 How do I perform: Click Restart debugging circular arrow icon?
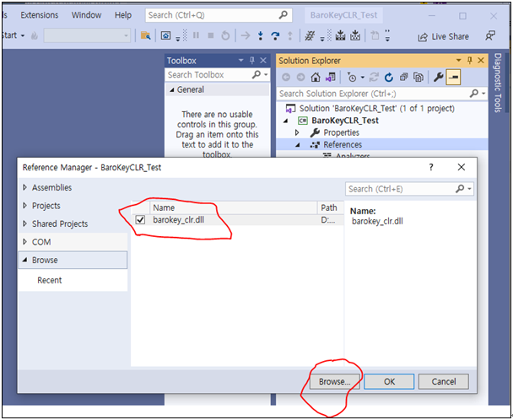pyautogui.click(x=225, y=35)
